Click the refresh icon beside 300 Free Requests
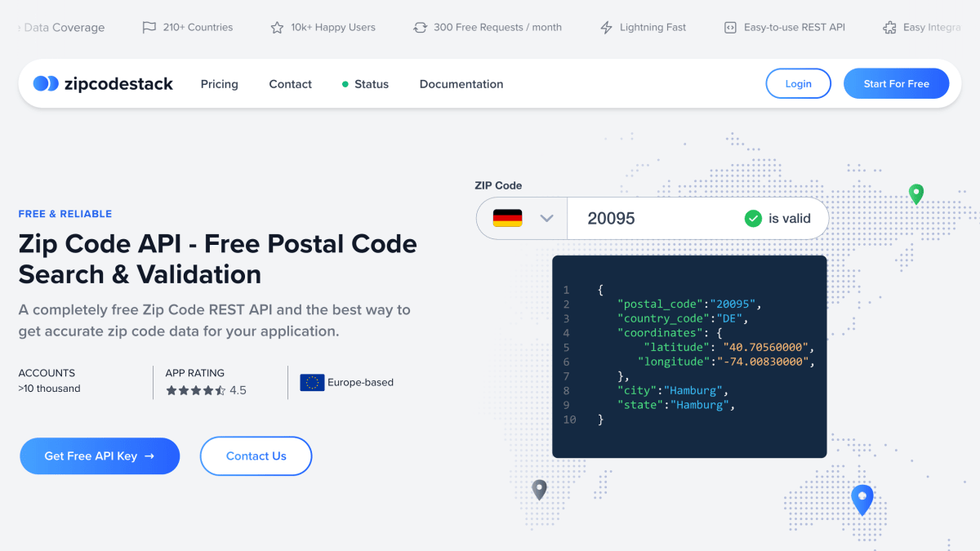980x551 pixels. click(420, 28)
